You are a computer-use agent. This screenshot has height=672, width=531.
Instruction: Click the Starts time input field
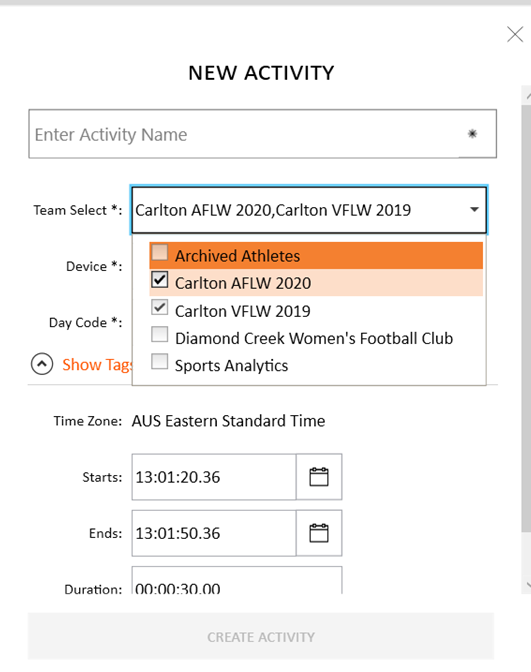(x=214, y=477)
